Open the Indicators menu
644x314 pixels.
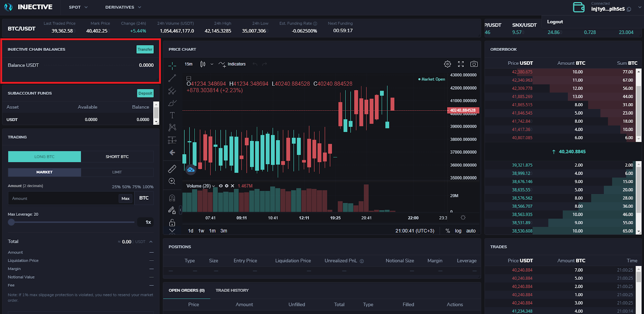(x=232, y=64)
